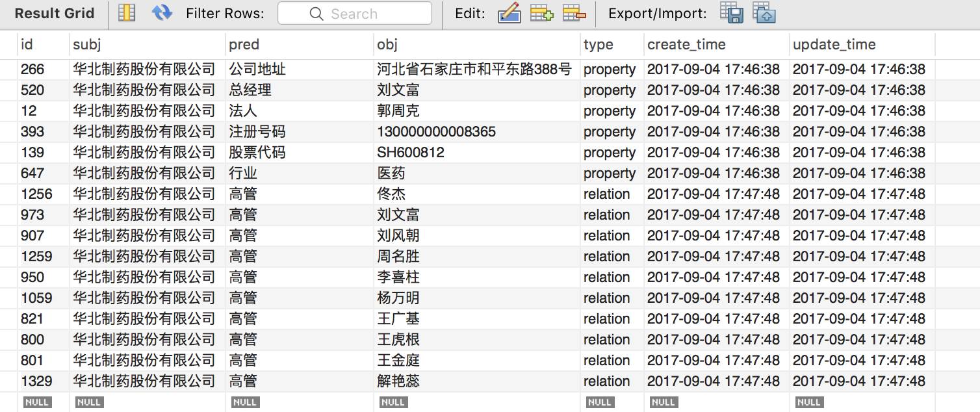The height and width of the screenshot is (412, 980).
Task: Select the cell with id 139
Action: 43,153
